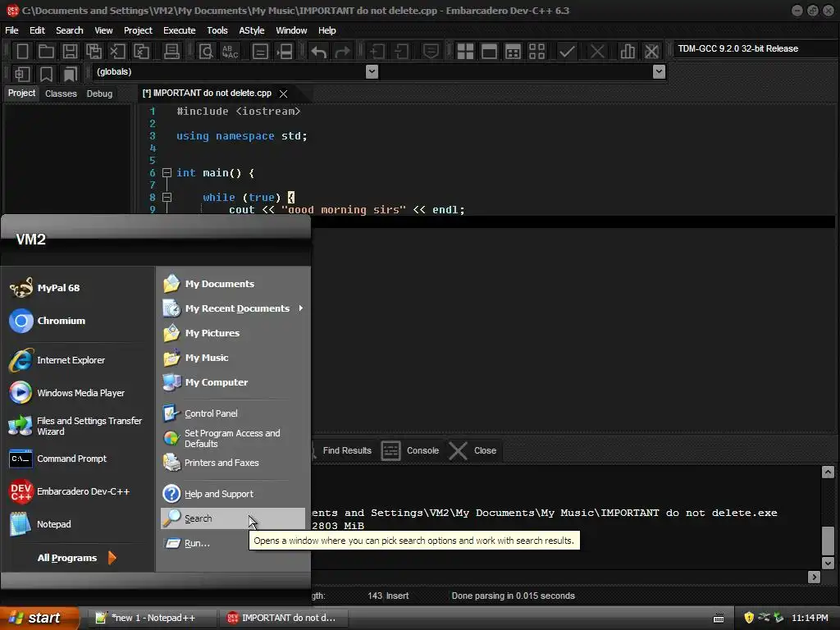Click the Close button in bottom panel
840x630 pixels.
(473, 450)
